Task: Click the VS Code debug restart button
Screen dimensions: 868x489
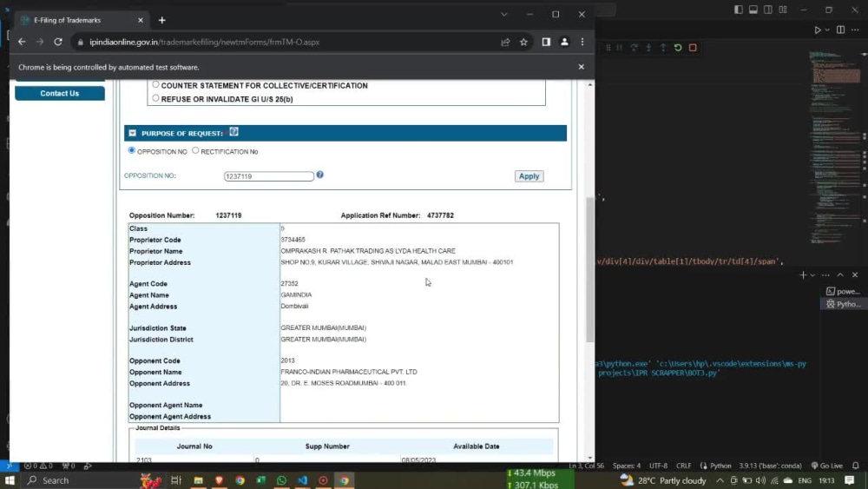Action: coord(678,48)
